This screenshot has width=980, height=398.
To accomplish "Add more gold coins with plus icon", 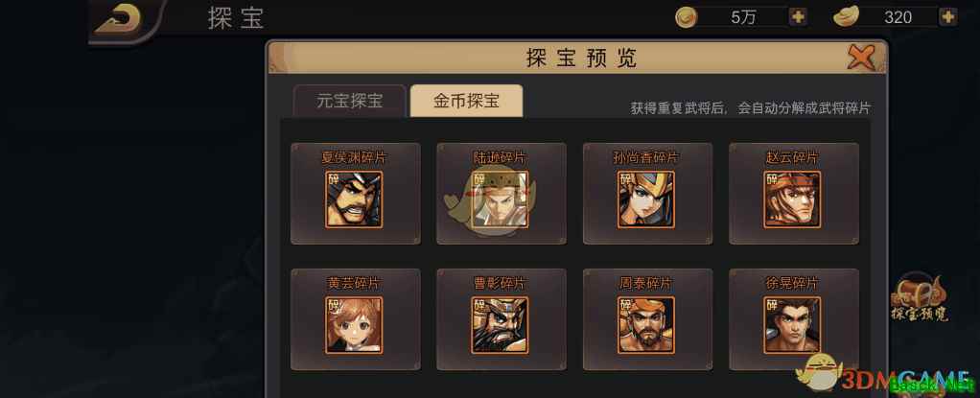I will click(x=798, y=17).
